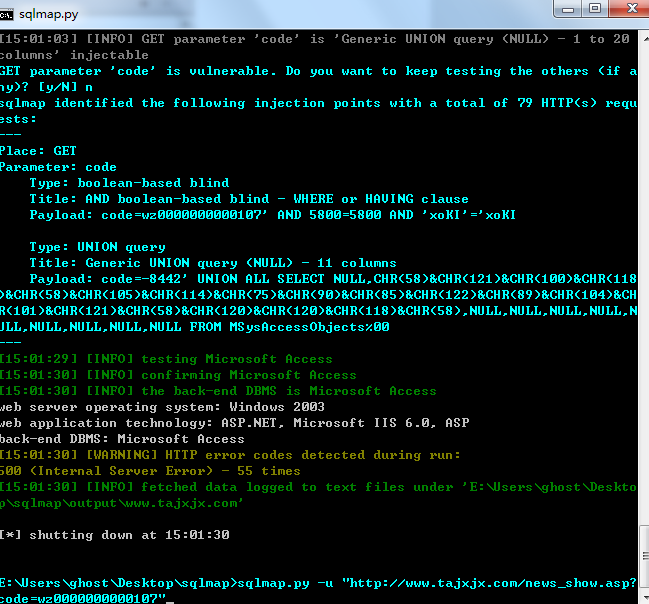Click the payload line with 'AND 5800=5800'
Image resolution: width=649 pixels, height=604 pixels.
pyautogui.click(x=273, y=215)
